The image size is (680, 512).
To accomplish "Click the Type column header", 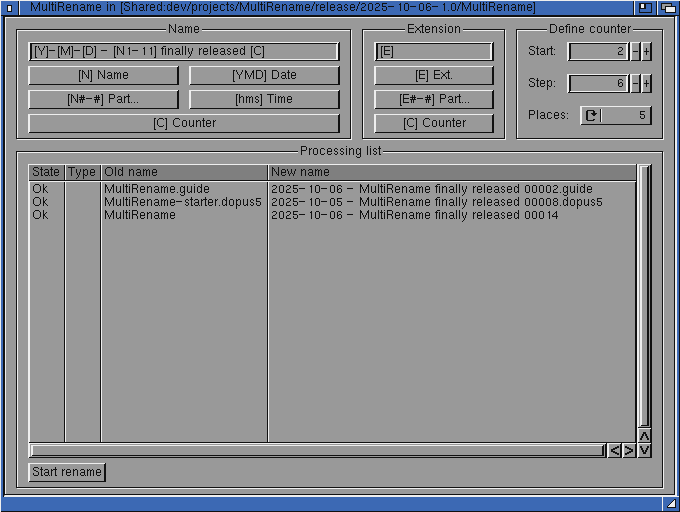I will tap(82, 172).
